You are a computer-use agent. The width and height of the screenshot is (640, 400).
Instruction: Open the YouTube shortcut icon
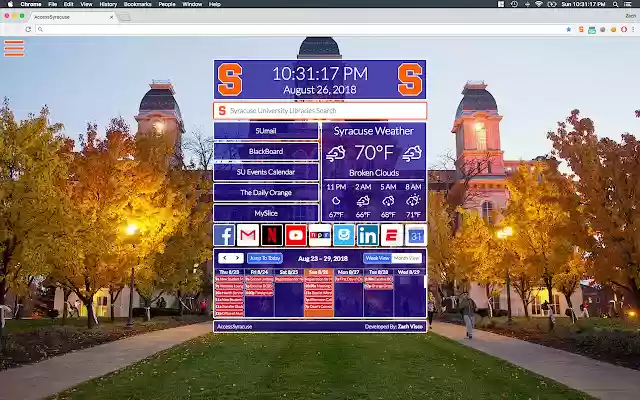296,235
